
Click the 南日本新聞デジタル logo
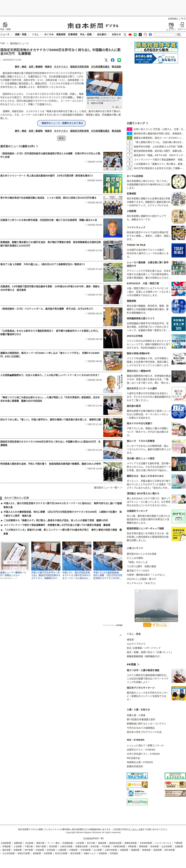(93, 26)
